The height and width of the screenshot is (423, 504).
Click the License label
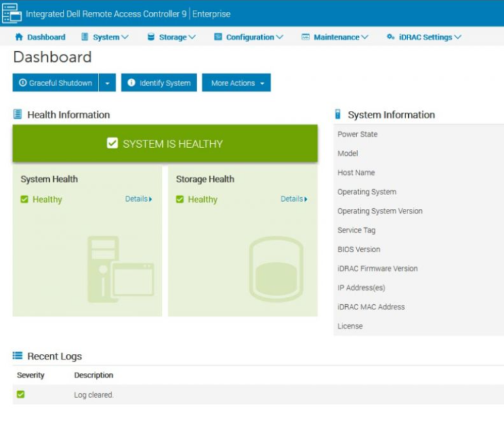(350, 326)
